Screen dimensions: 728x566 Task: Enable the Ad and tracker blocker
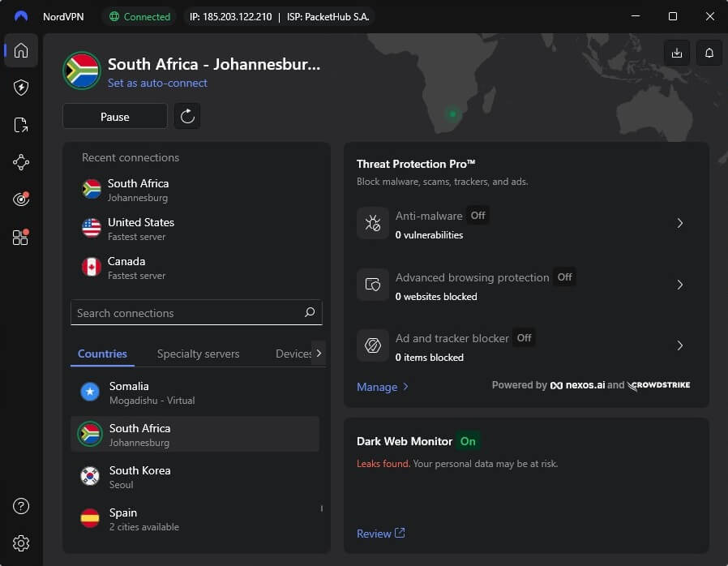tap(524, 337)
